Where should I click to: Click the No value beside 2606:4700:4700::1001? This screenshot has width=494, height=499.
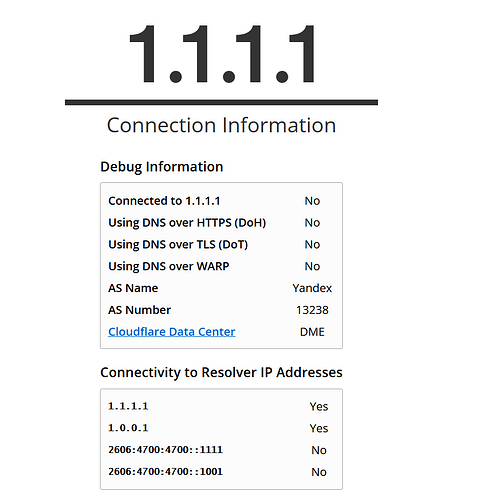[319, 472]
